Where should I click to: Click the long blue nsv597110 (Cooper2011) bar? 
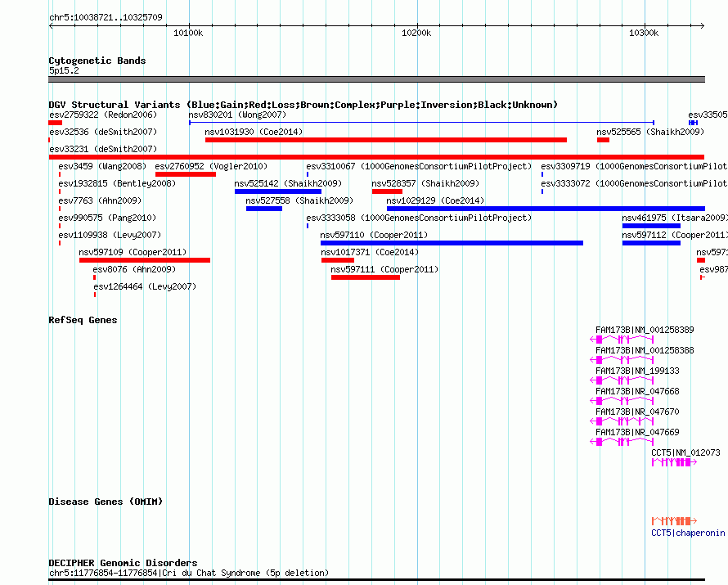[x=452, y=243]
